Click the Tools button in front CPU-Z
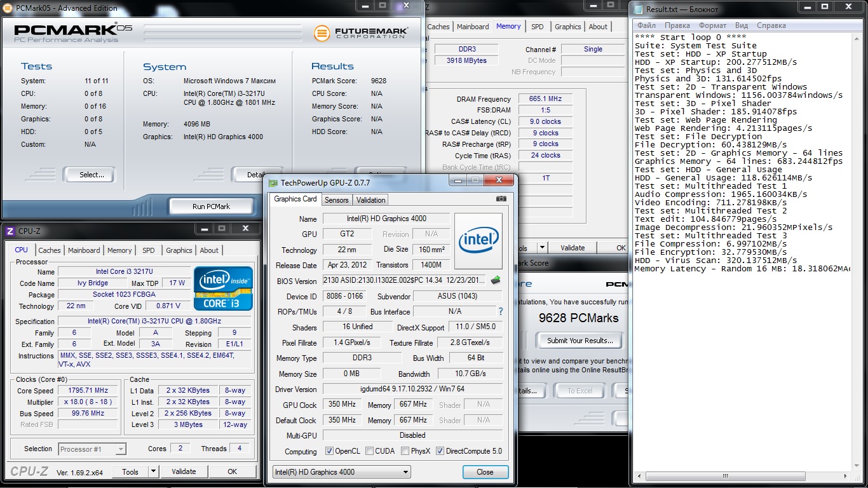The image size is (868, 488). point(130,471)
